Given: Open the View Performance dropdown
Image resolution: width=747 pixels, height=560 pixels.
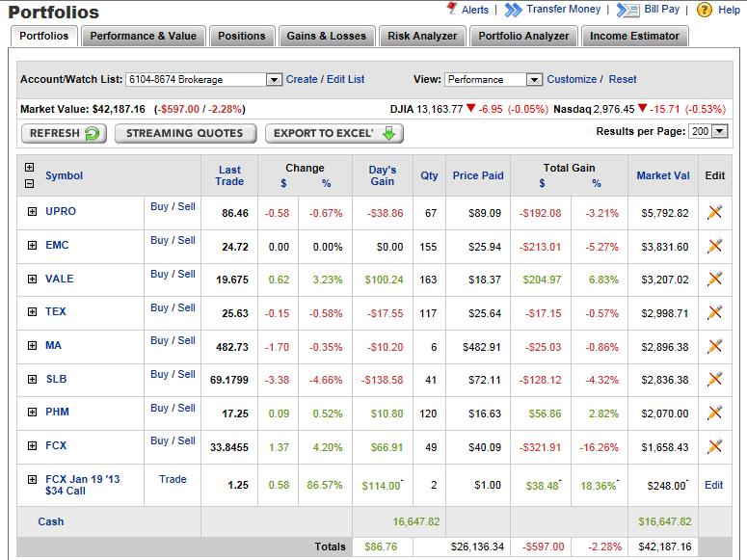Looking at the screenshot, I should [x=534, y=80].
